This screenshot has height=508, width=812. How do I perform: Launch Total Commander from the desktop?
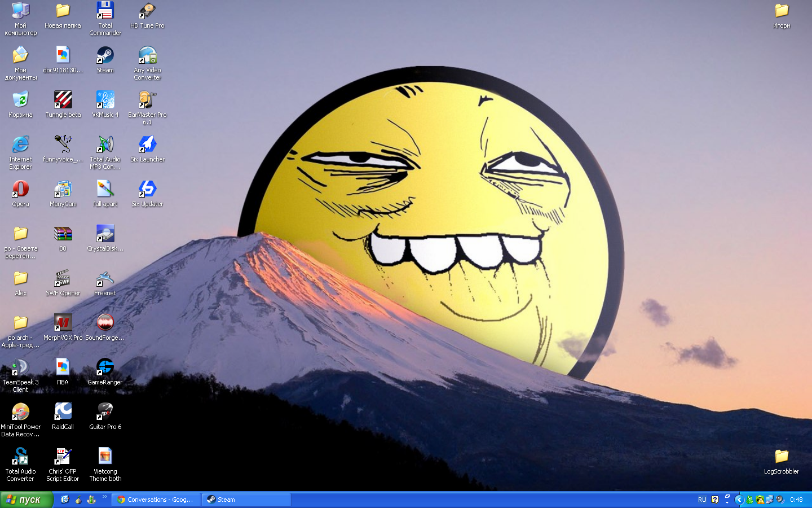[x=105, y=11]
